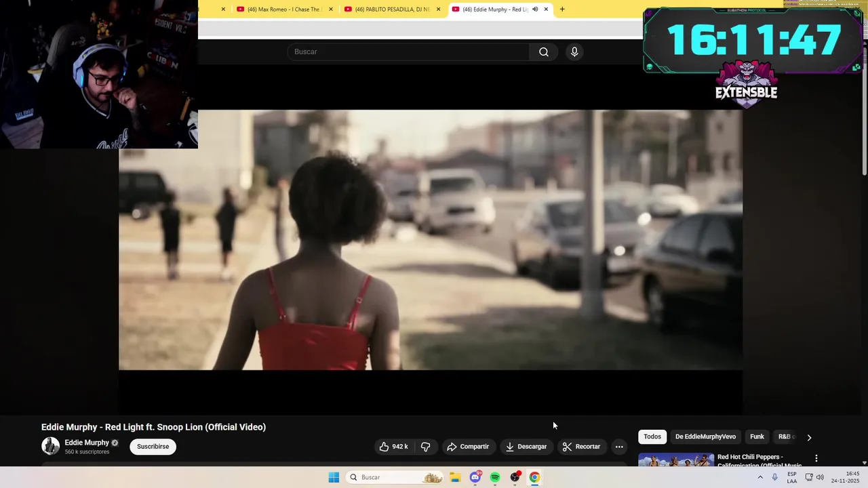
Task: Click the Suscribirse button
Action: pos(153,447)
